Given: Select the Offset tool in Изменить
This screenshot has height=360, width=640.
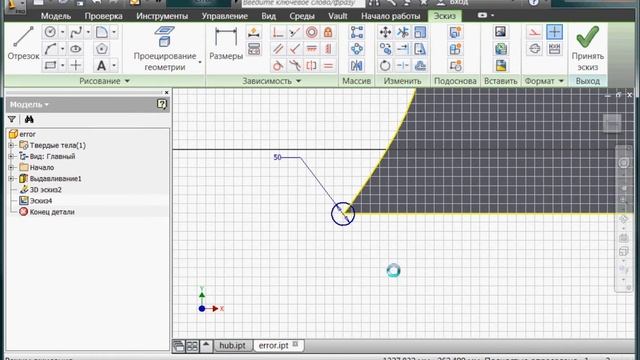Looking at the screenshot, I should pyautogui.click(x=420, y=65).
